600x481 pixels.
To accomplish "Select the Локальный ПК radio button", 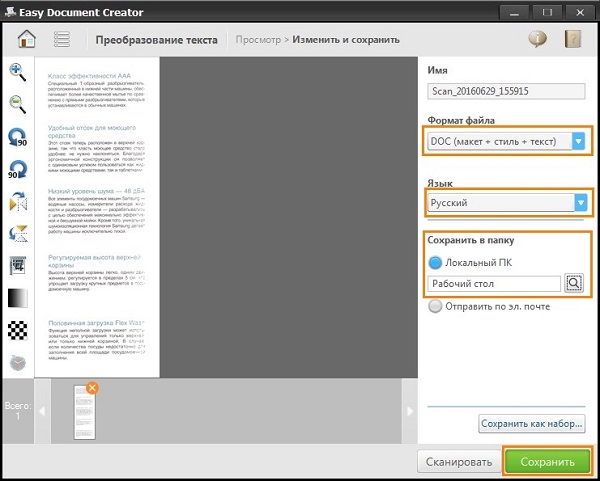I will 435,262.
